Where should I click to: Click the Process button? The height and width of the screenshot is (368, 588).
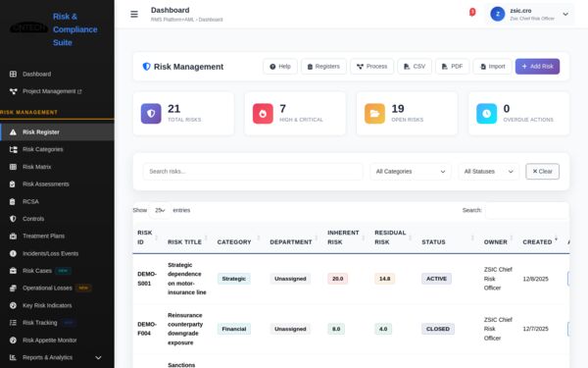[x=371, y=67]
